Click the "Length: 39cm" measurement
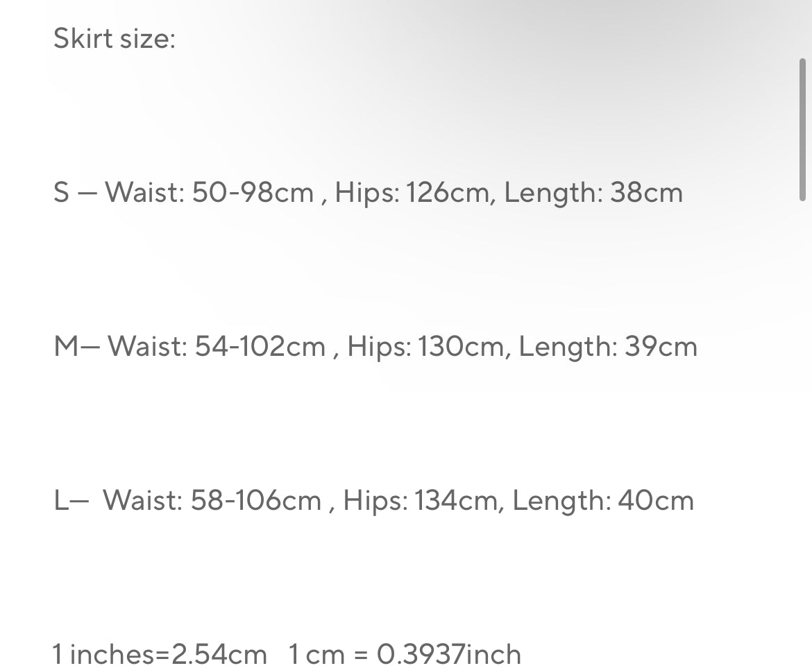812x668 pixels. coord(608,348)
